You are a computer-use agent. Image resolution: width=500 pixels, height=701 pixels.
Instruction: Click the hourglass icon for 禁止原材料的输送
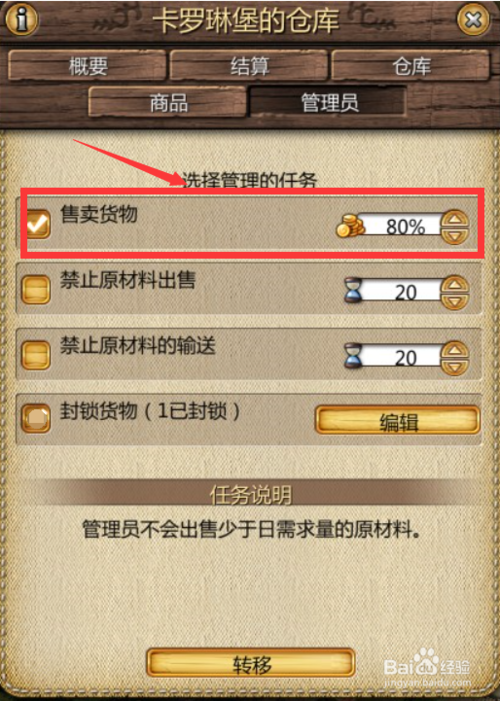(x=353, y=356)
